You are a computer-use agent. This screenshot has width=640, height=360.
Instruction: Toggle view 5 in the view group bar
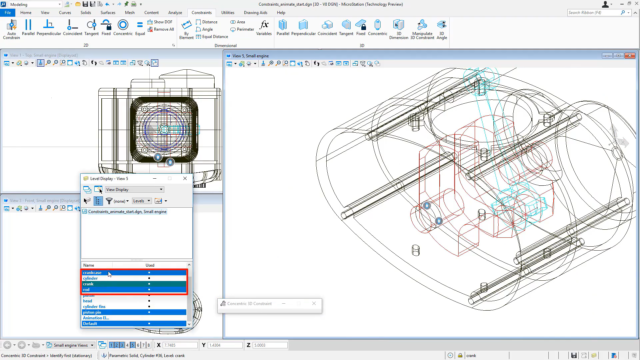pyautogui.click(x=132, y=345)
